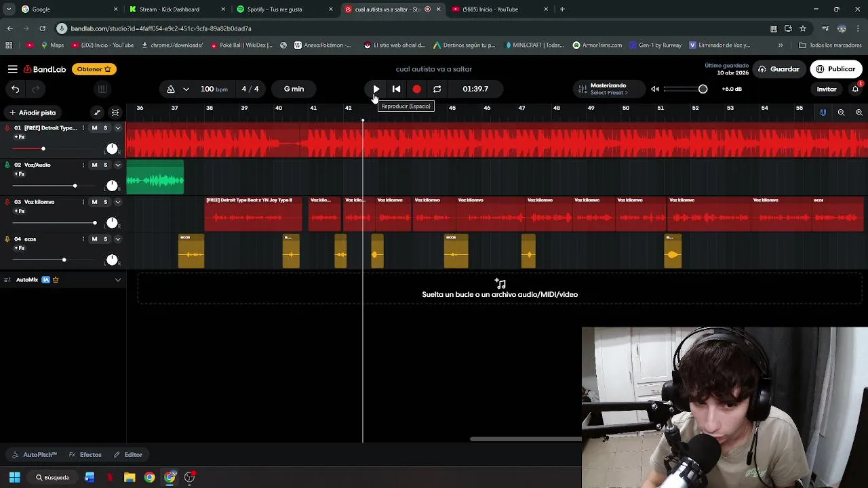Click Añadir pista to add a track
Viewport: 868px width, 488px height.
click(x=32, y=113)
